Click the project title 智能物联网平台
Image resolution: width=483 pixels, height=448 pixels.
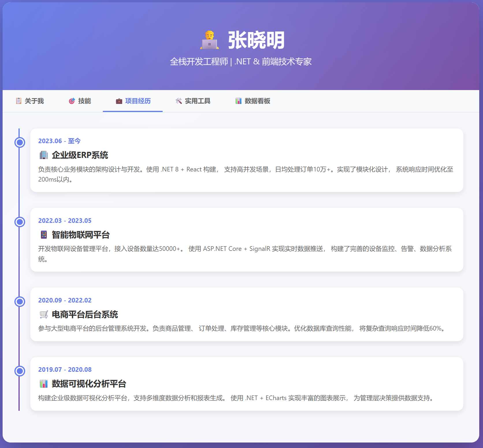coord(81,235)
